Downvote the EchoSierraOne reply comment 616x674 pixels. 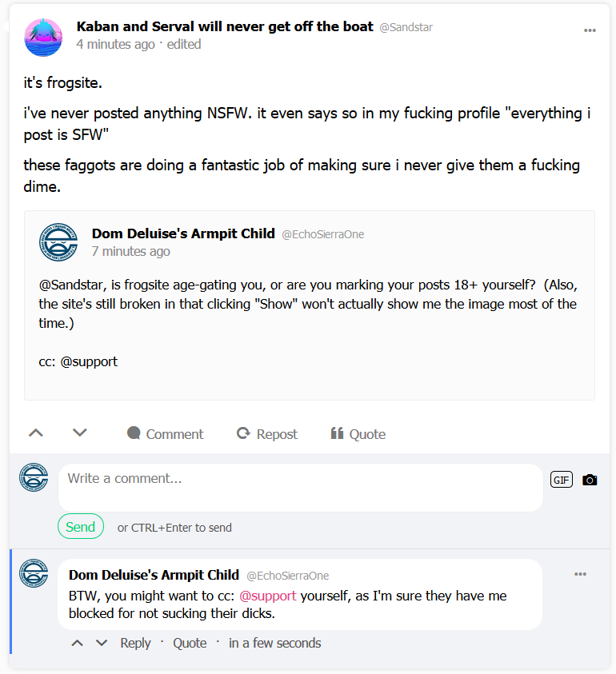pyautogui.click(x=102, y=643)
